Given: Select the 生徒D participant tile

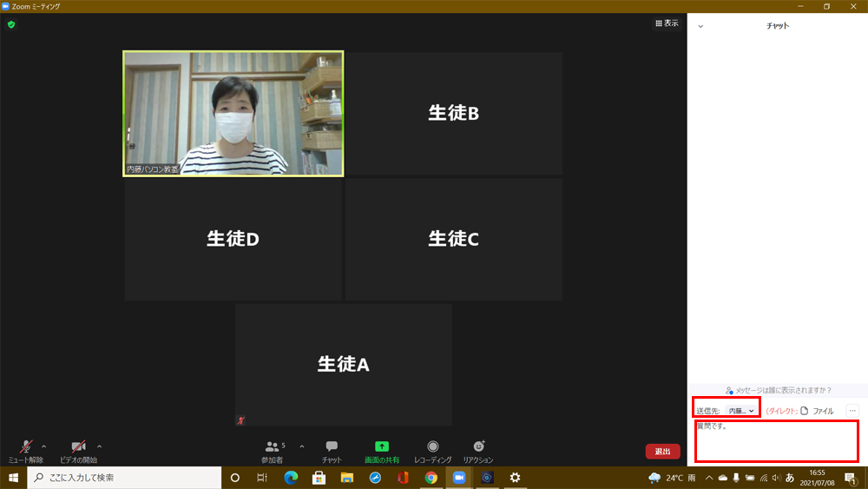Looking at the screenshot, I should point(233,239).
